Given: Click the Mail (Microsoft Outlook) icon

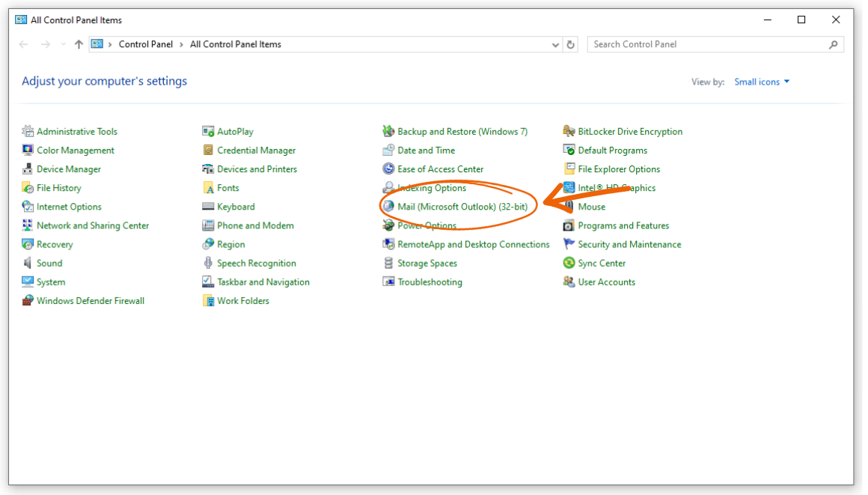Looking at the screenshot, I should 388,207.
